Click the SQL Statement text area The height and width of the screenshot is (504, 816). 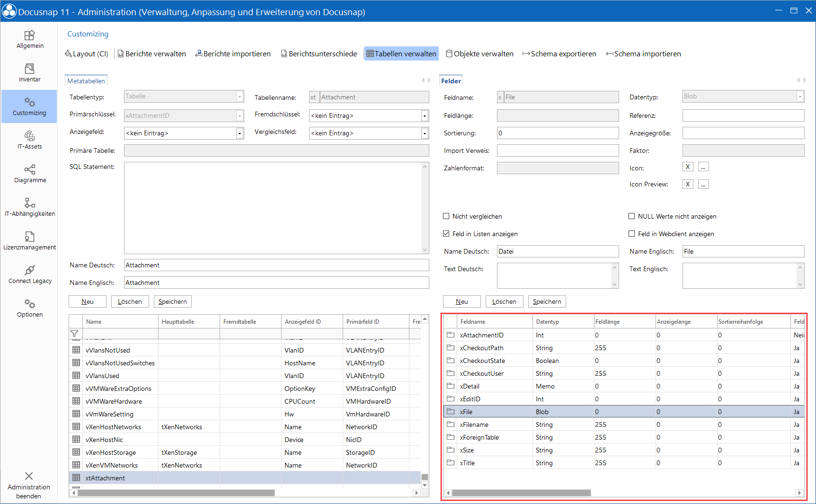[x=273, y=208]
